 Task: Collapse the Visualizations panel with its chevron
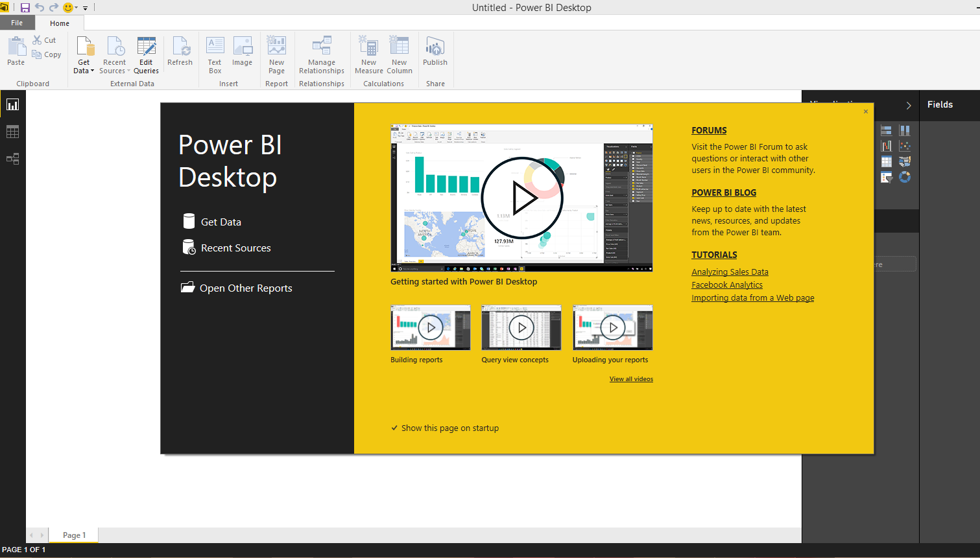click(x=908, y=105)
